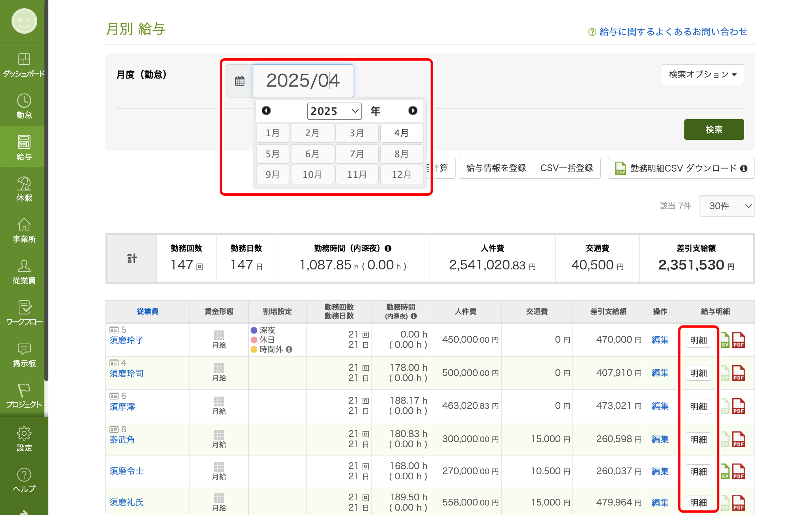Open the 従業員 employees sidebar item
Image resolution: width=812 pixels, height=515 pixels.
(x=24, y=272)
